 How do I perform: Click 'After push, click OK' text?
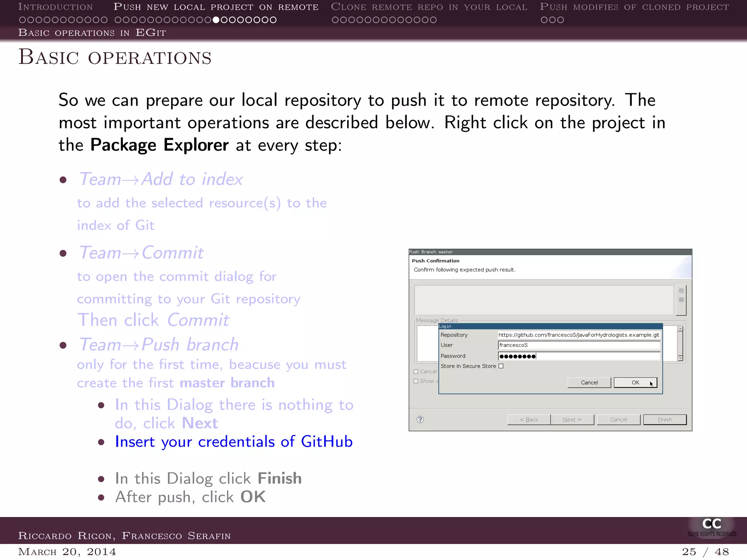190,497
